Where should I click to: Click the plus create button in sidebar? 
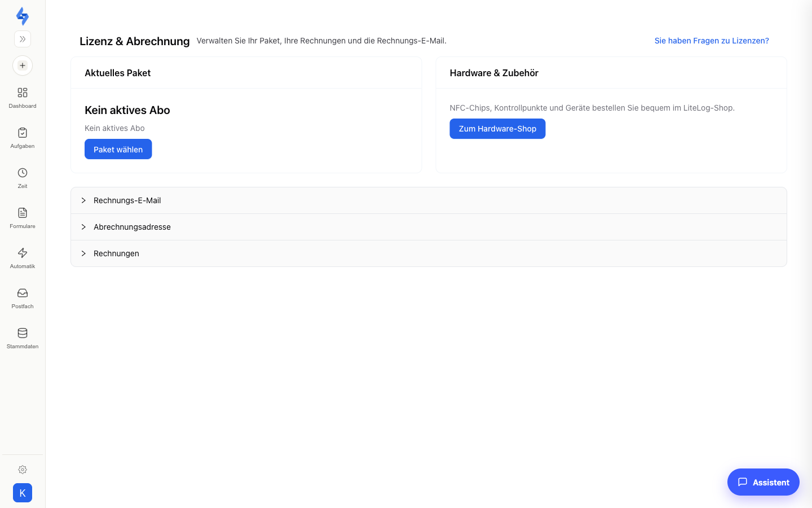(x=23, y=65)
